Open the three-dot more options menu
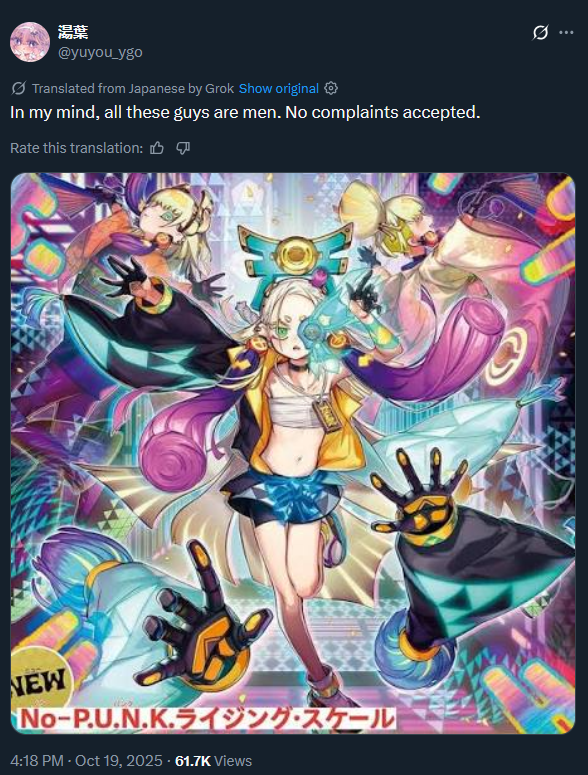The width and height of the screenshot is (588, 775). (566, 33)
